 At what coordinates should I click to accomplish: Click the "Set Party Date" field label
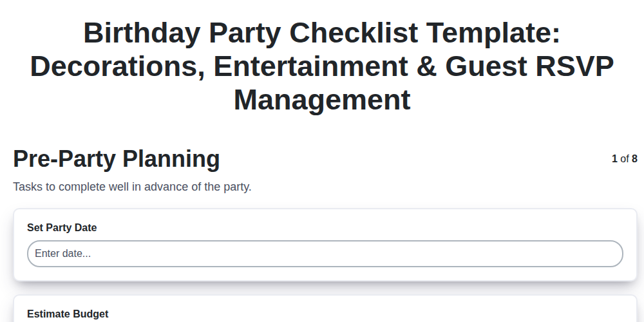[62, 227]
